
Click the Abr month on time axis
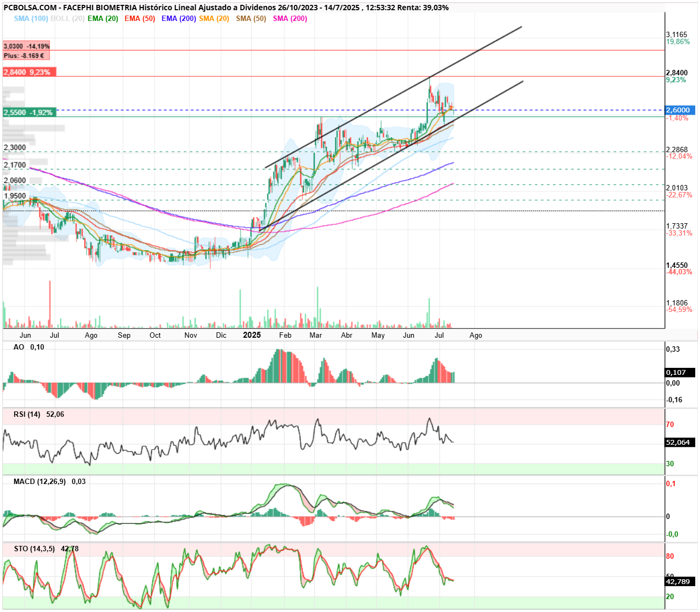tap(347, 335)
